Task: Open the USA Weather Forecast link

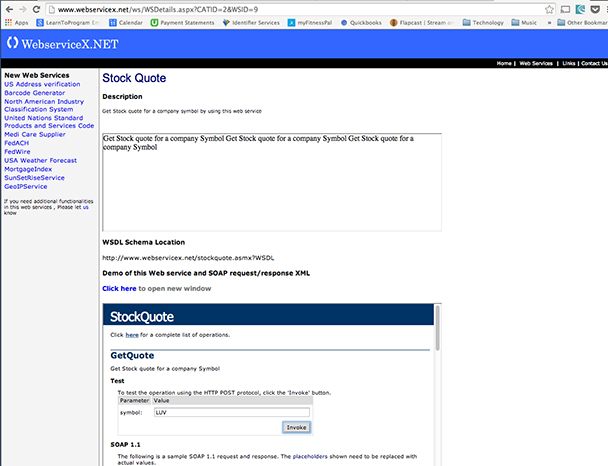Action: [41, 160]
